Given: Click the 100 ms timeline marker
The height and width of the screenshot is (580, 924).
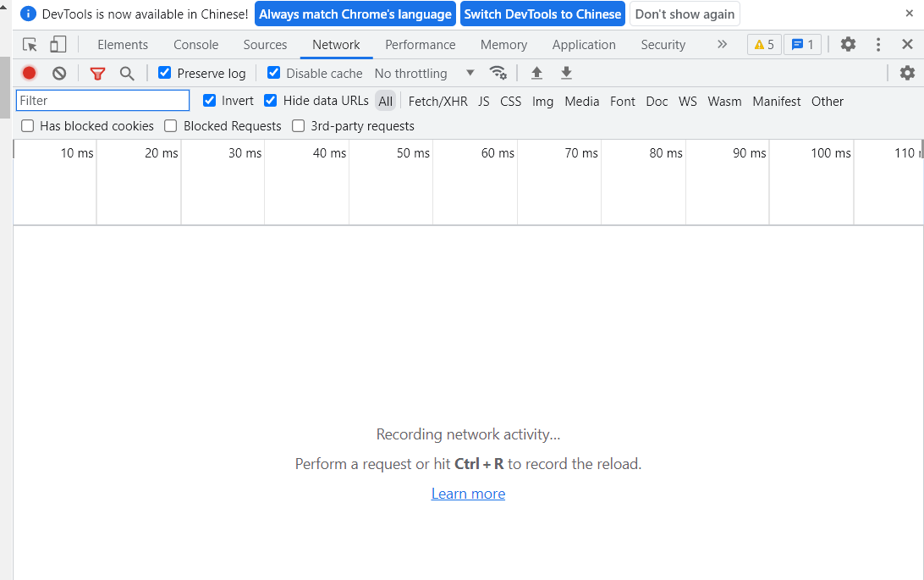Looking at the screenshot, I should [x=831, y=152].
